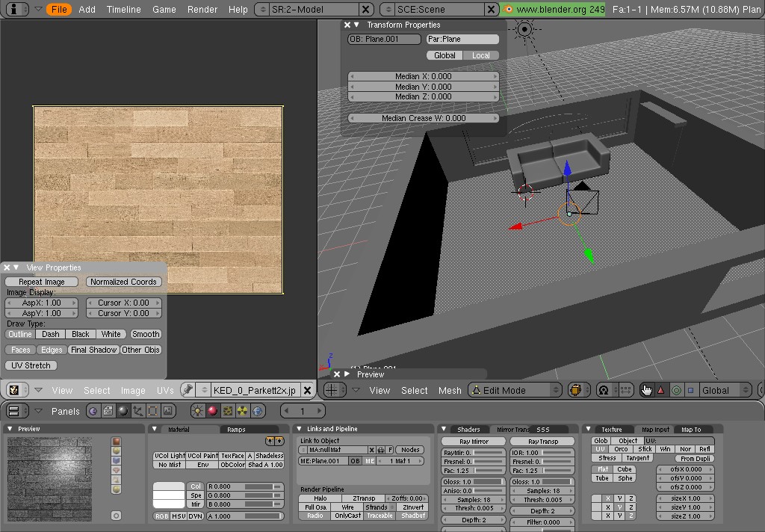Collapse the Transform Properties panel triangle
Screen dimensions: 765x532
[x=356, y=25]
